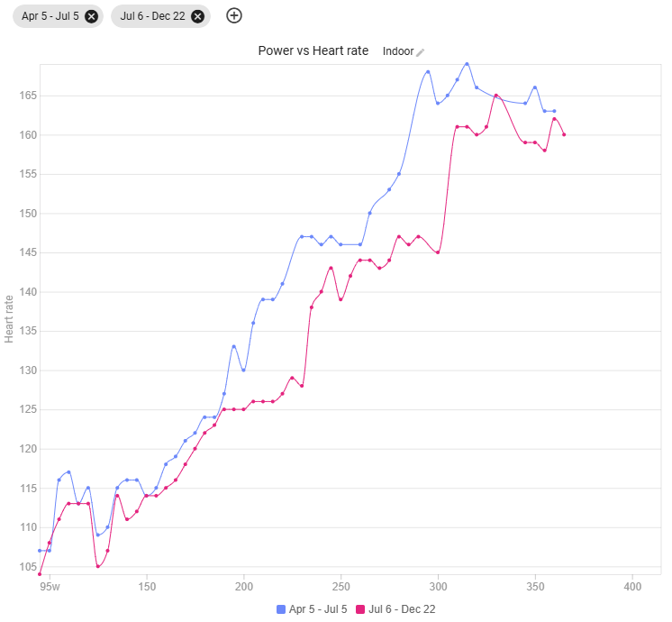
Task: Click the Power vs Heart rate title
Action: tap(313, 50)
